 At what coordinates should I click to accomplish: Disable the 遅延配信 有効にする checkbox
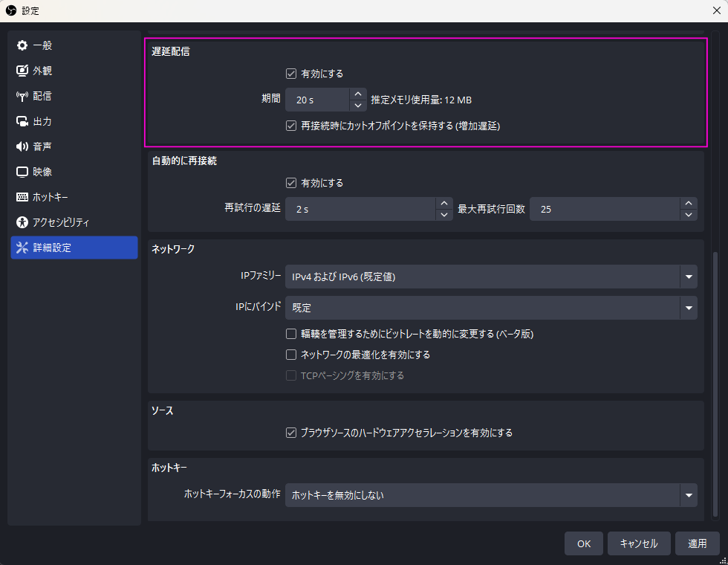pos(291,74)
